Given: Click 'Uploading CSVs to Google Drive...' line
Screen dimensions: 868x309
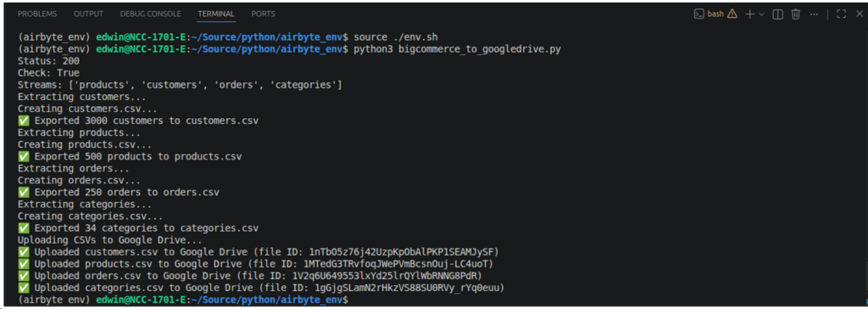Looking at the screenshot, I should click(110, 240).
